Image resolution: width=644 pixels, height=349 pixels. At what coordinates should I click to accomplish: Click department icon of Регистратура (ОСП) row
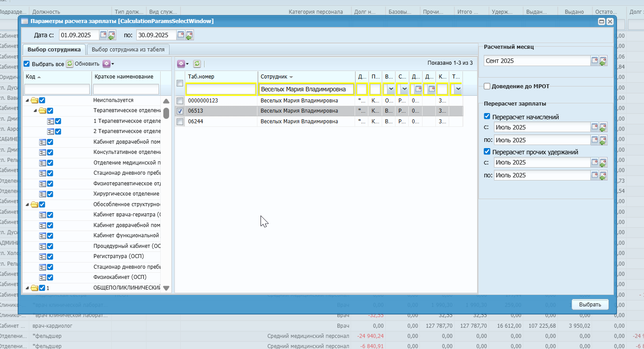[43, 256]
